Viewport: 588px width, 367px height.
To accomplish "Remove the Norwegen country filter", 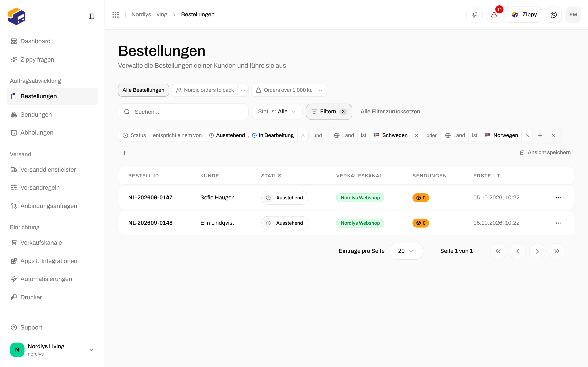I will [x=527, y=135].
